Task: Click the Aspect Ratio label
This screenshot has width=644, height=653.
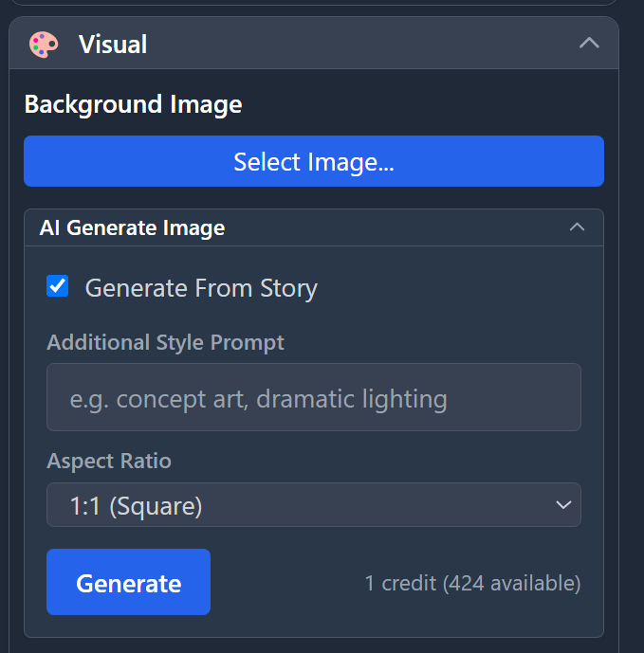Action: [109, 462]
